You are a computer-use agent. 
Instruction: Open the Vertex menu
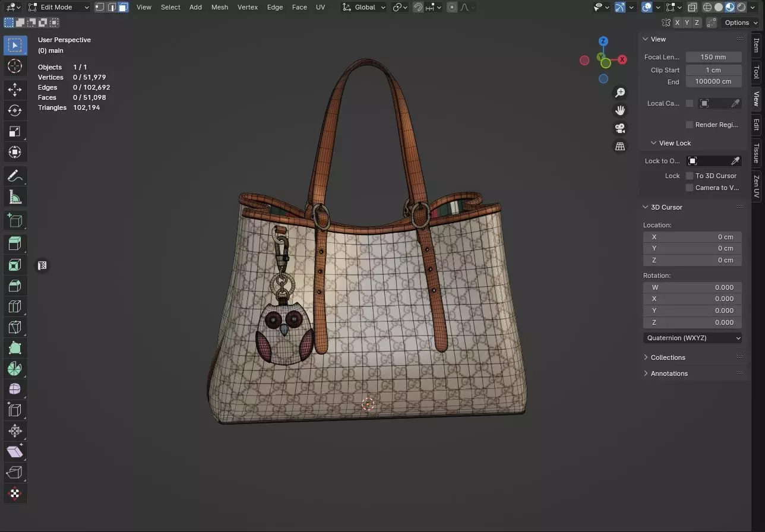248,7
